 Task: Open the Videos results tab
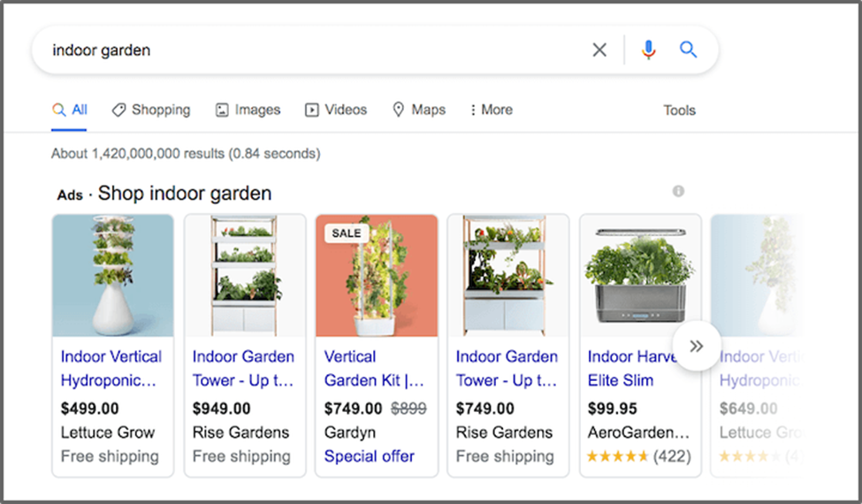pos(336,111)
